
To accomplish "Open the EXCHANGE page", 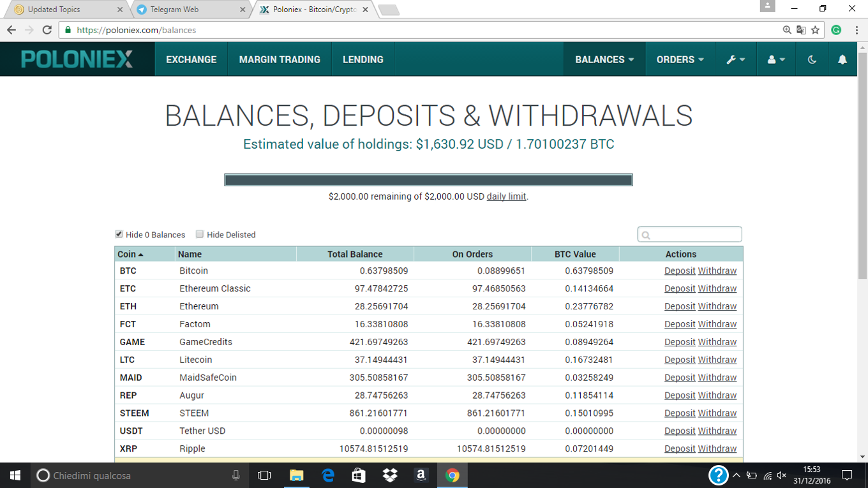I will (x=191, y=59).
